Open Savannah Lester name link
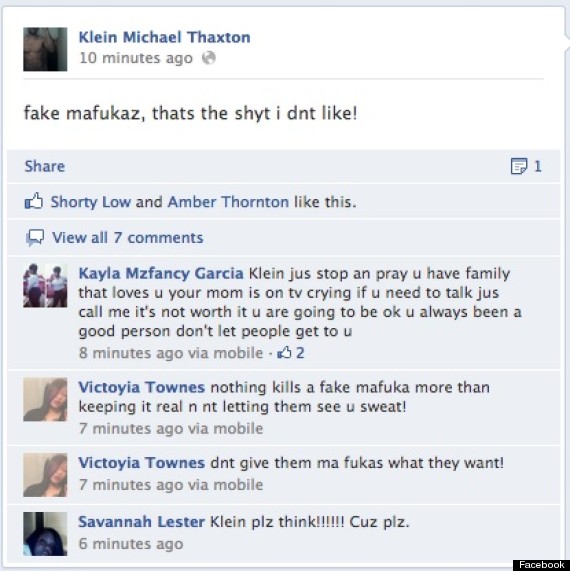This screenshot has width=570, height=571. coord(142,522)
